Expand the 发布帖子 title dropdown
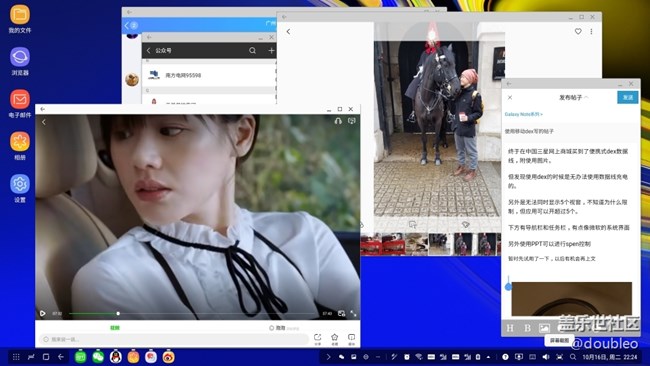This screenshot has height=366, width=650. pyautogui.click(x=586, y=97)
